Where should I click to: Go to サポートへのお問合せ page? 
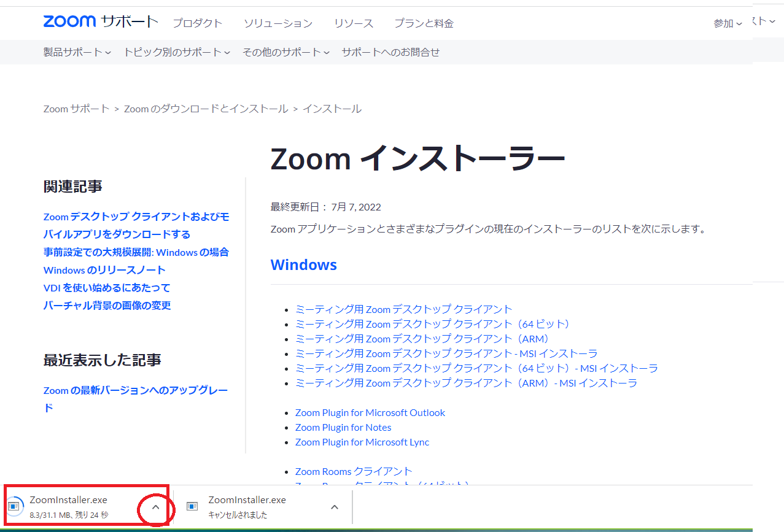click(x=390, y=52)
